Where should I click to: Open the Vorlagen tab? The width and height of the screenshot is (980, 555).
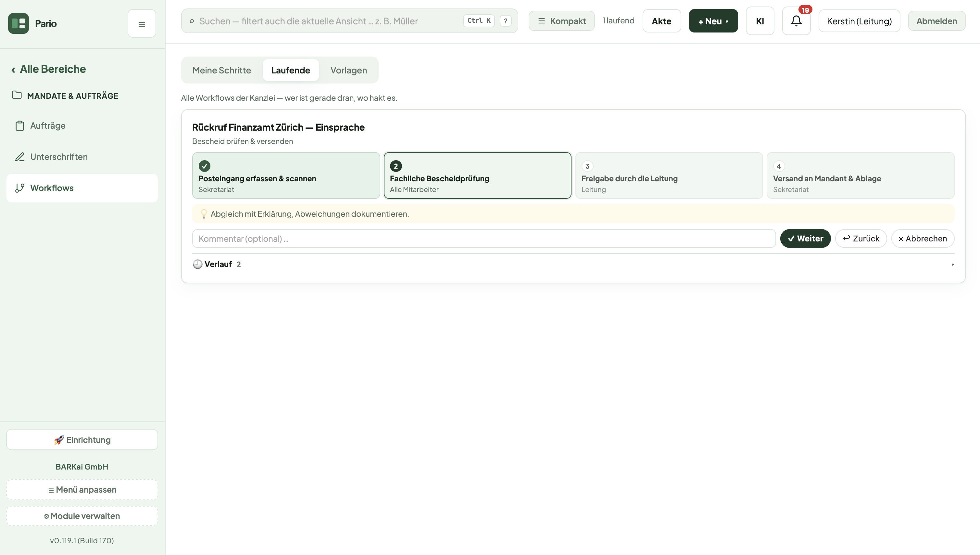click(348, 70)
